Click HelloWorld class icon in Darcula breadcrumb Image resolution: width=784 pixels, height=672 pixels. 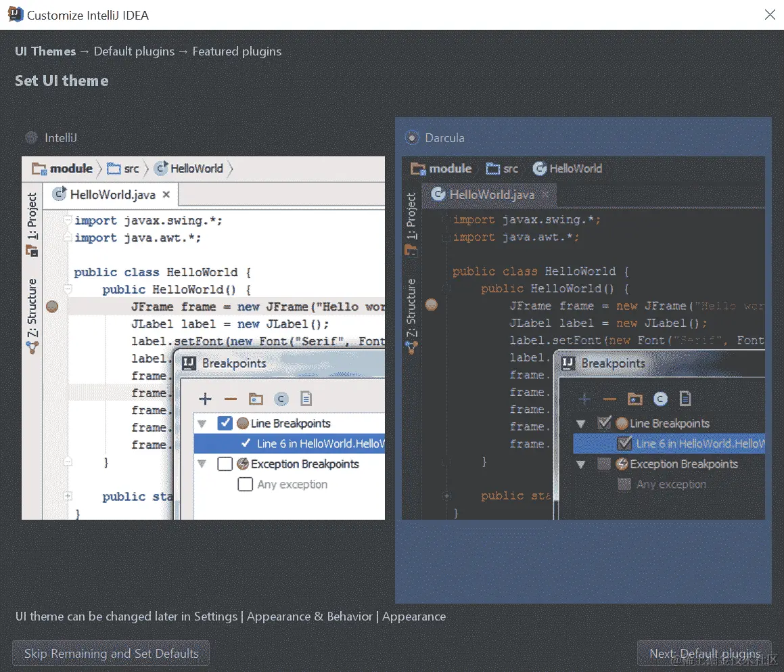click(540, 168)
